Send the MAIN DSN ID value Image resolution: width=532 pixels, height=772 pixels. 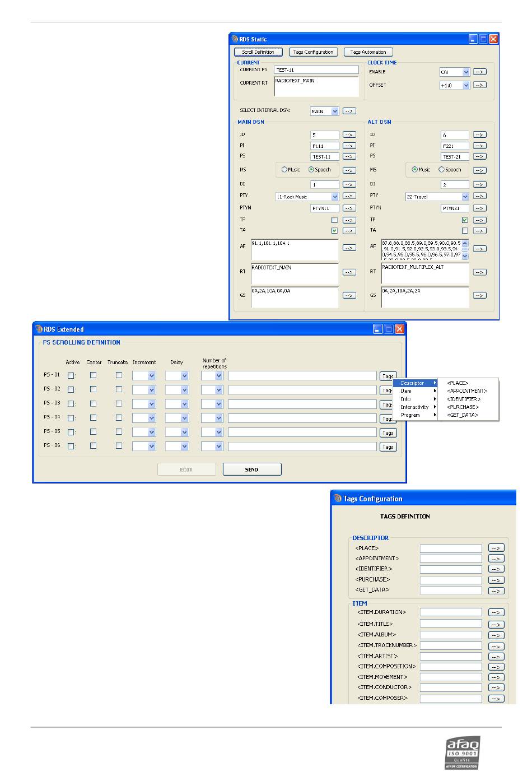click(349, 135)
